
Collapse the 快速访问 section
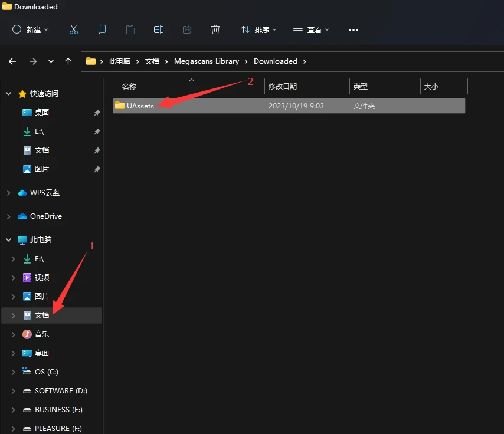point(9,94)
